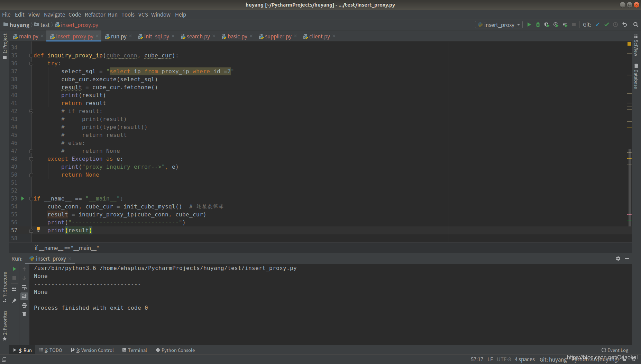
Task: Commit changes with the green Git checkmark
Action: click(606, 25)
